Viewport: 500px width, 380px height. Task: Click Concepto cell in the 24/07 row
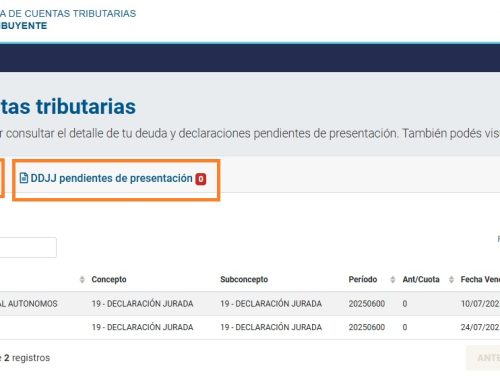(x=142, y=327)
